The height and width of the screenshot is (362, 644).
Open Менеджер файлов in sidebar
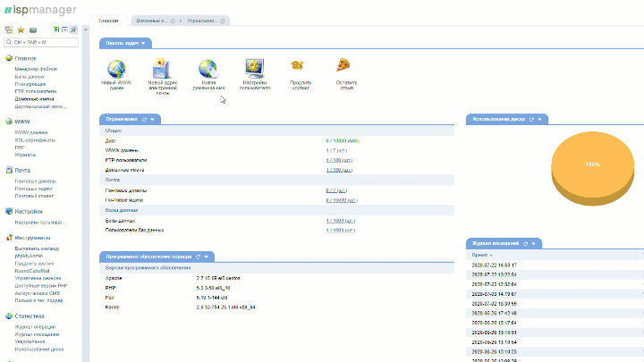36,69
